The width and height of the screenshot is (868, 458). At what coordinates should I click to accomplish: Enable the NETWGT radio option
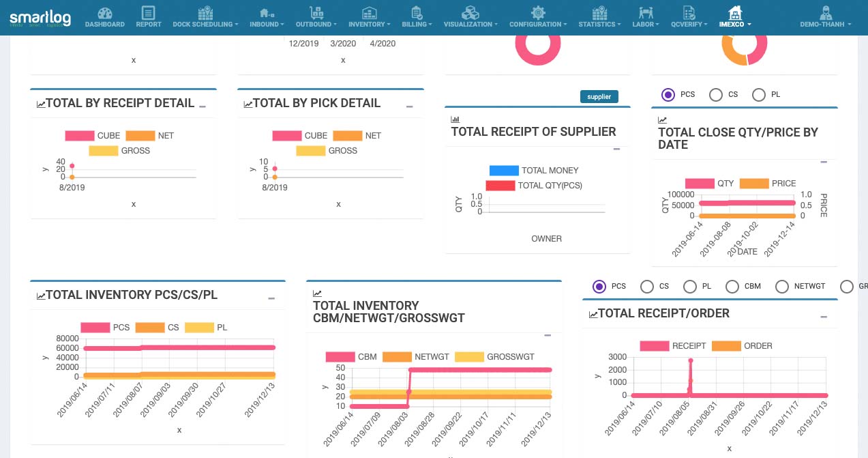tap(782, 287)
